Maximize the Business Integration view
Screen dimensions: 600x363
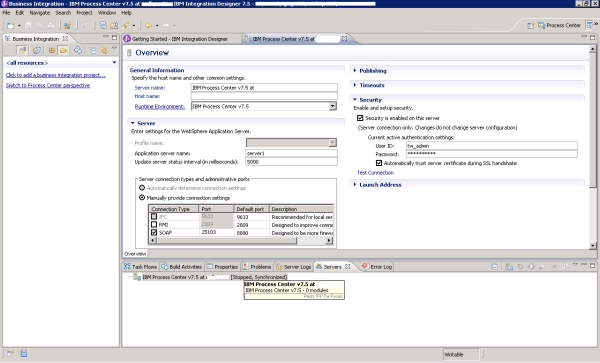point(114,37)
